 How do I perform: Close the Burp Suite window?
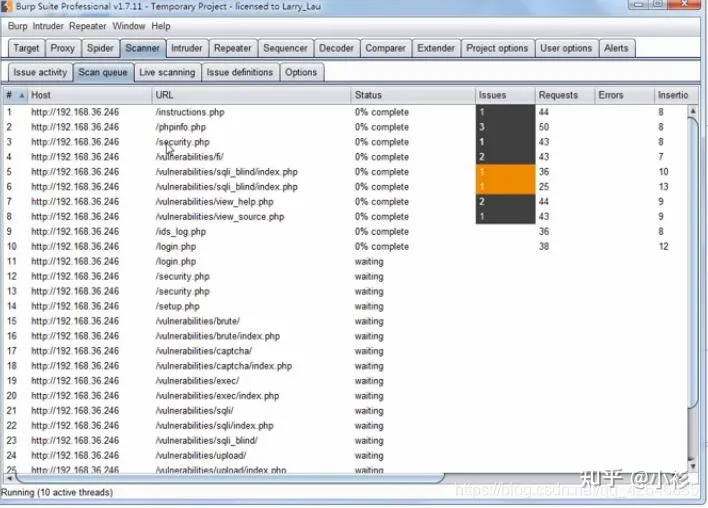click(x=684, y=4)
